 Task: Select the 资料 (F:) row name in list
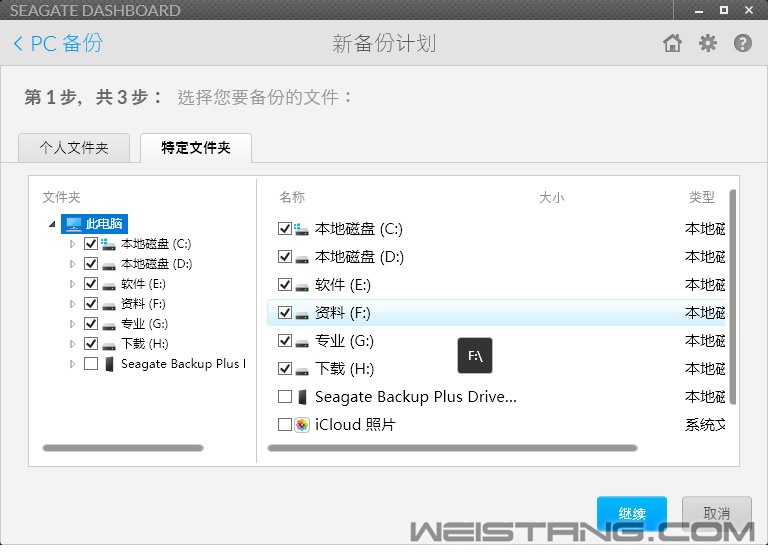342,313
